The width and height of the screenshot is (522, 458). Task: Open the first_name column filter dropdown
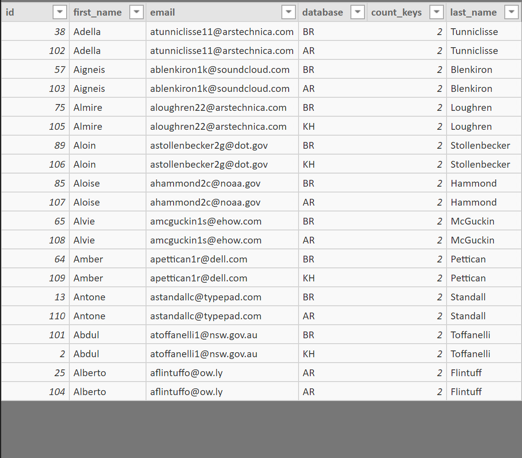(136, 12)
